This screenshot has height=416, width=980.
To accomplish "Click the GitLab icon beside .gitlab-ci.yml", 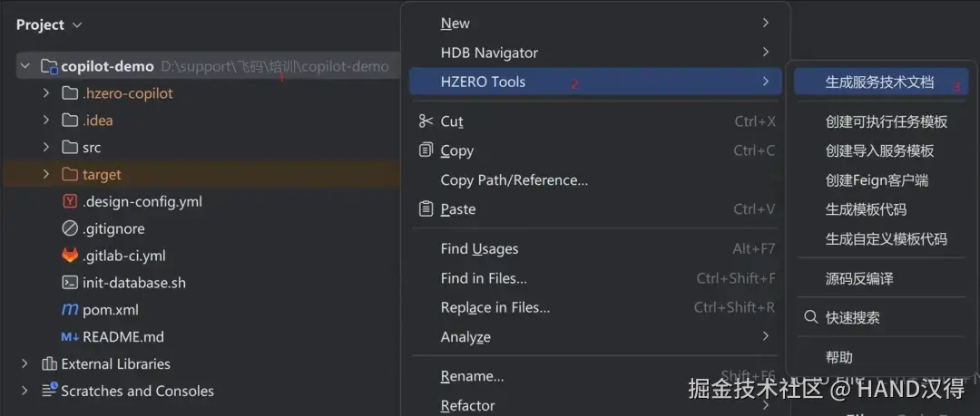I will [70, 256].
